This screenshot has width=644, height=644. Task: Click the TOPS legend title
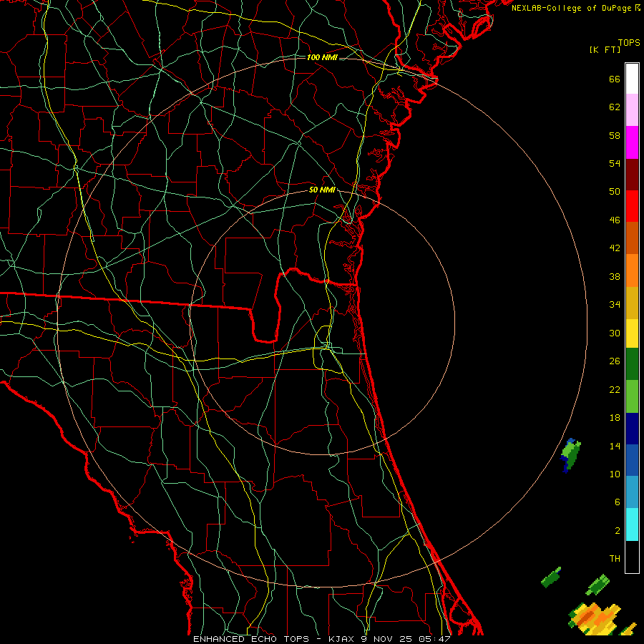[x=629, y=42]
